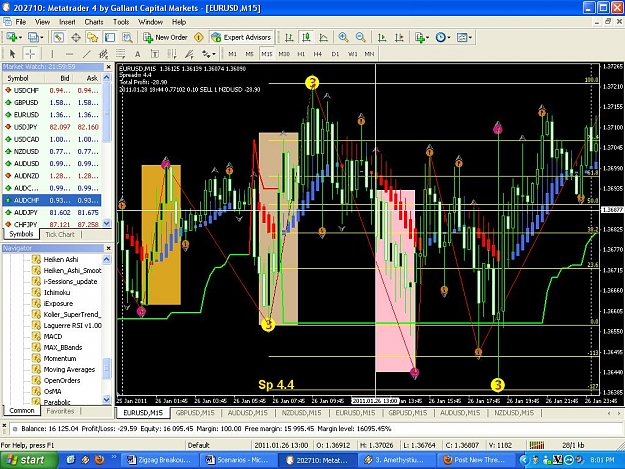The image size is (625, 469).
Task: Select the Fibonacci Retracement tool
Action: tap(120, 53)
